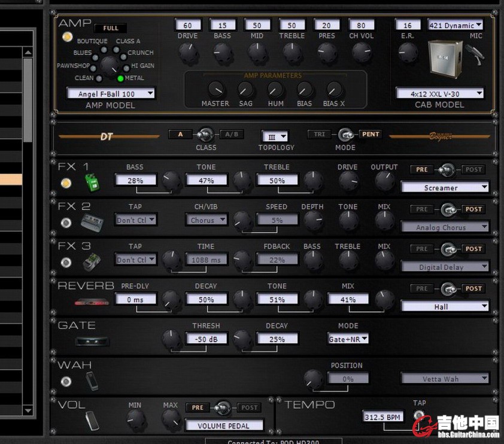Click the FX 3 delay pedal icon
The image size is (504, 444).
tap(92, 262)
